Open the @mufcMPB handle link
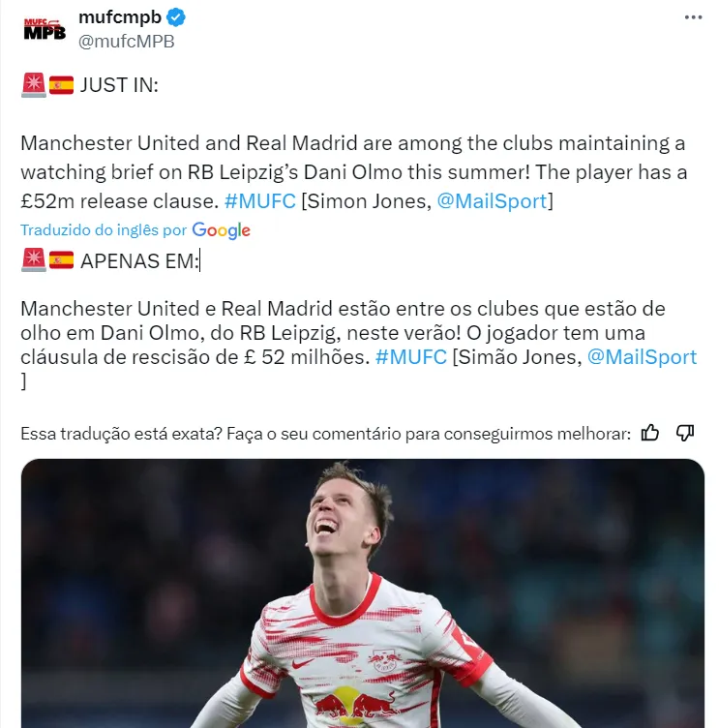719x728 pixels. click(126, 42)
